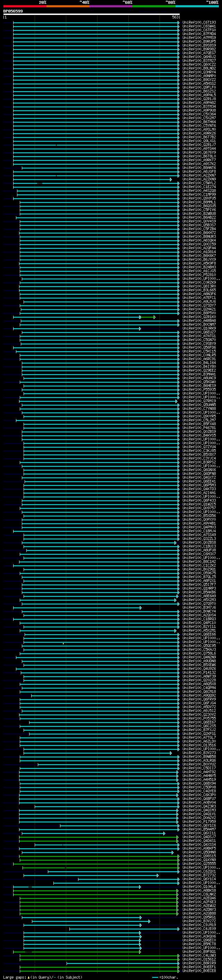Click the UniRef100_C7YN88 label
The image size is (222, 980).
click(199, 408)
